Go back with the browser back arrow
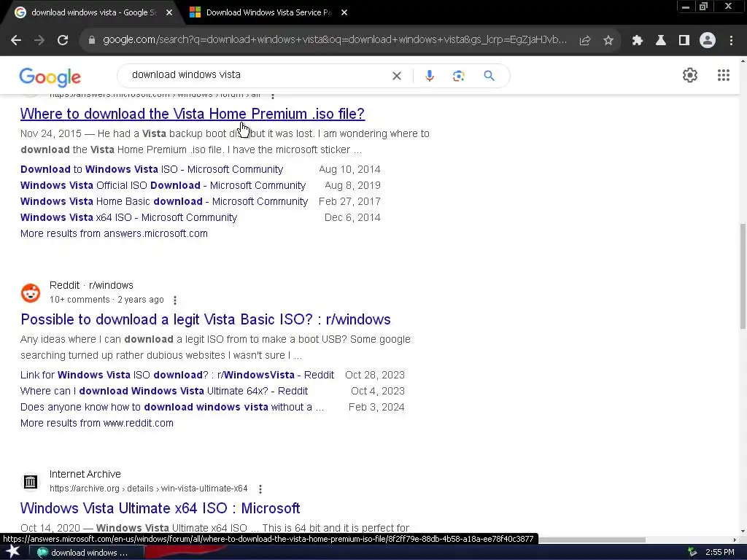Screen dimensions: 747x560 pos(16,41)
